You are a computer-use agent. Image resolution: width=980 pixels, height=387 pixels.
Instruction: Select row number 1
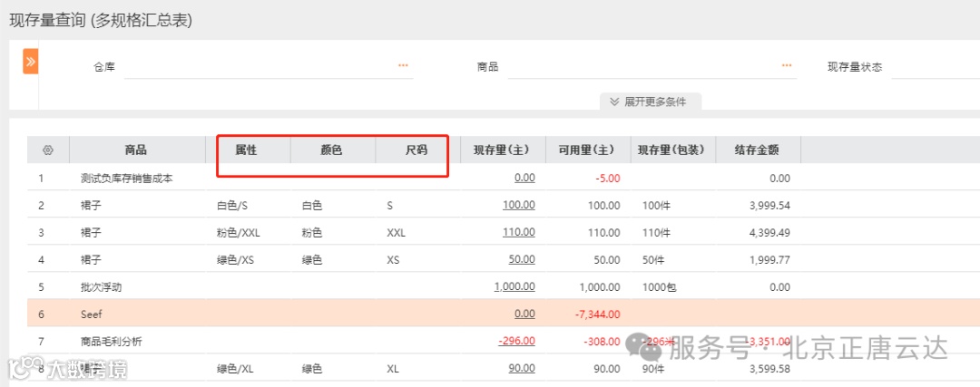pos(41,179)
